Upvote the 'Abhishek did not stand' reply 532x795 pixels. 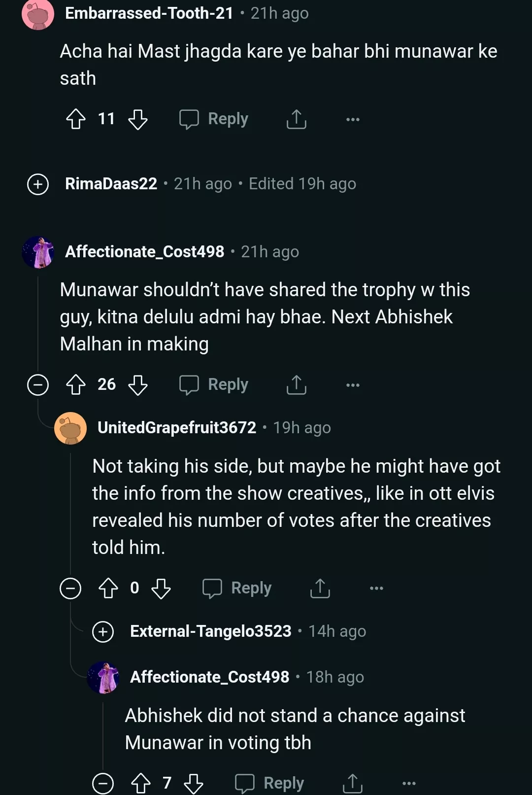[141, 783]
